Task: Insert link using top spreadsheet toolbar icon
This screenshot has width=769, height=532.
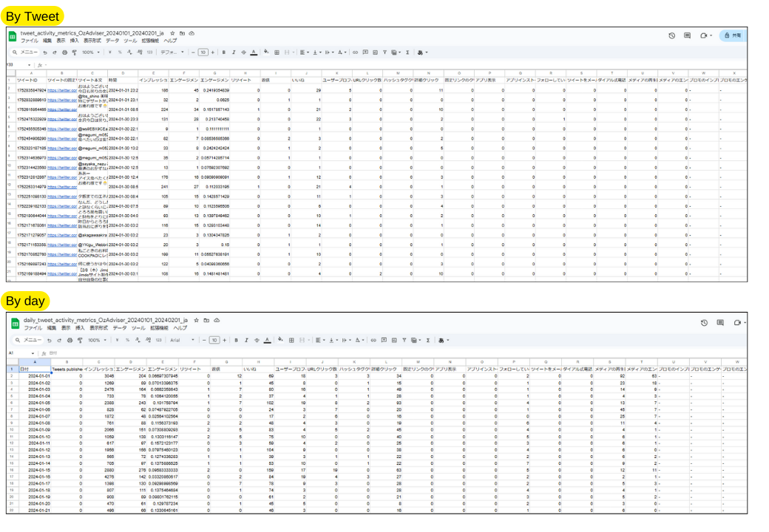Action: pos(355,52)
